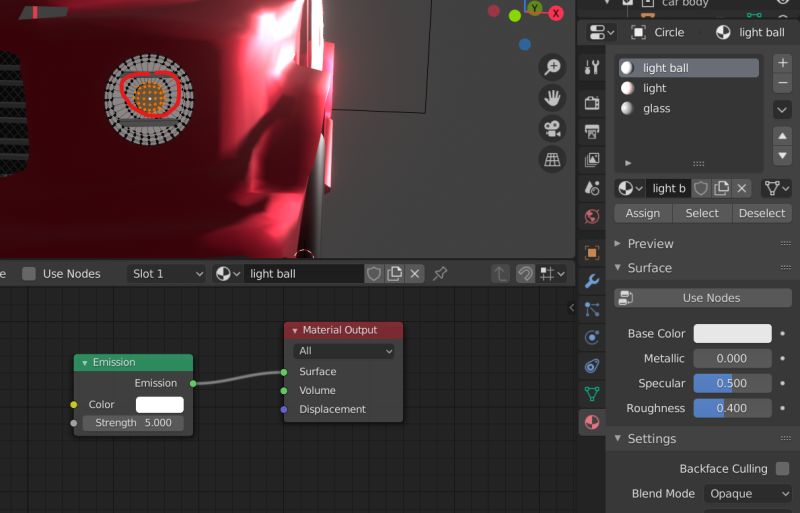The height and width of the screenshot is (513, 800).
Task: Click the light ball name field
Action: (x=304, y=274)
